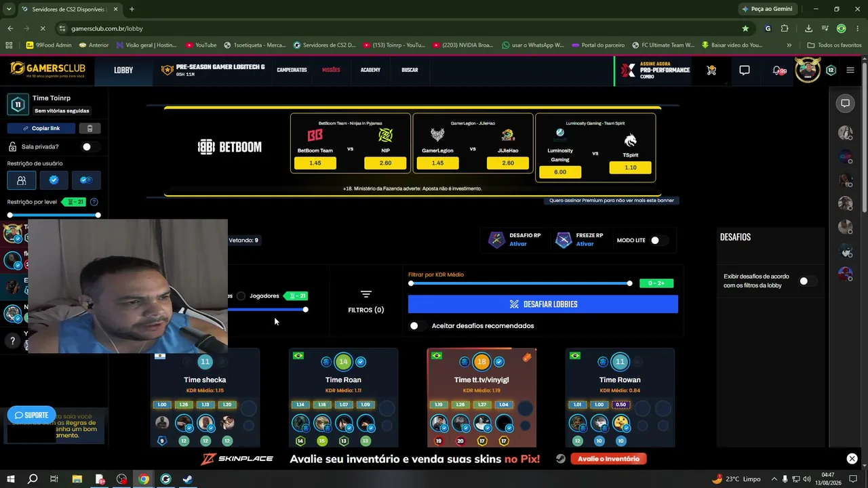Click the Windows Start button
868x488 pixels.
(10, 479)
